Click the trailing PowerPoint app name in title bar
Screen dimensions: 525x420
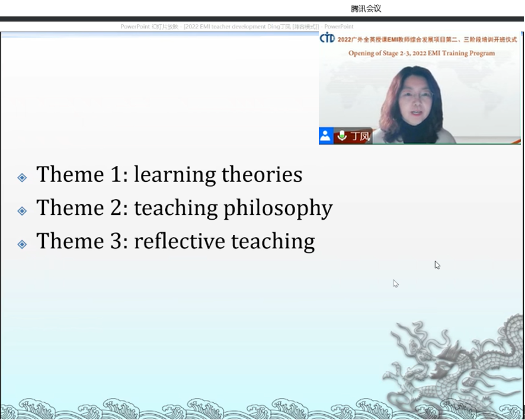coord(339,27)
